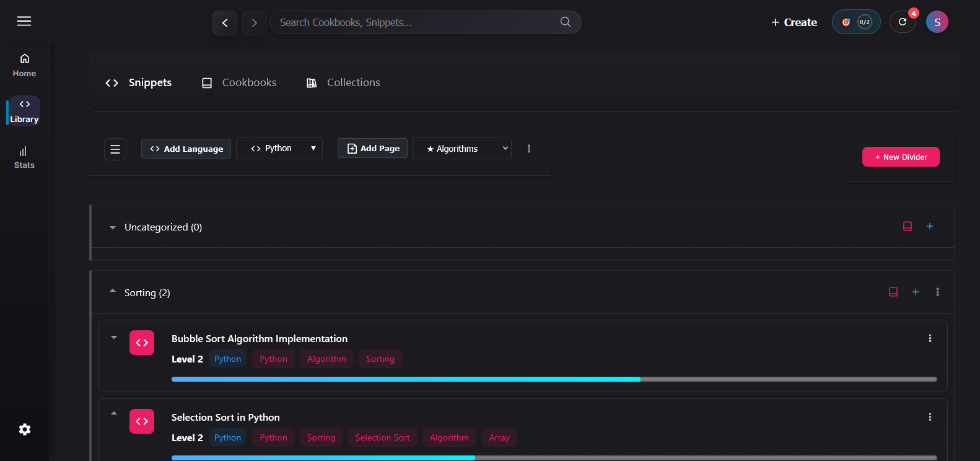Open Stats from the sidebar
Viewport: 980px width, 461px height.
(24, 157)
